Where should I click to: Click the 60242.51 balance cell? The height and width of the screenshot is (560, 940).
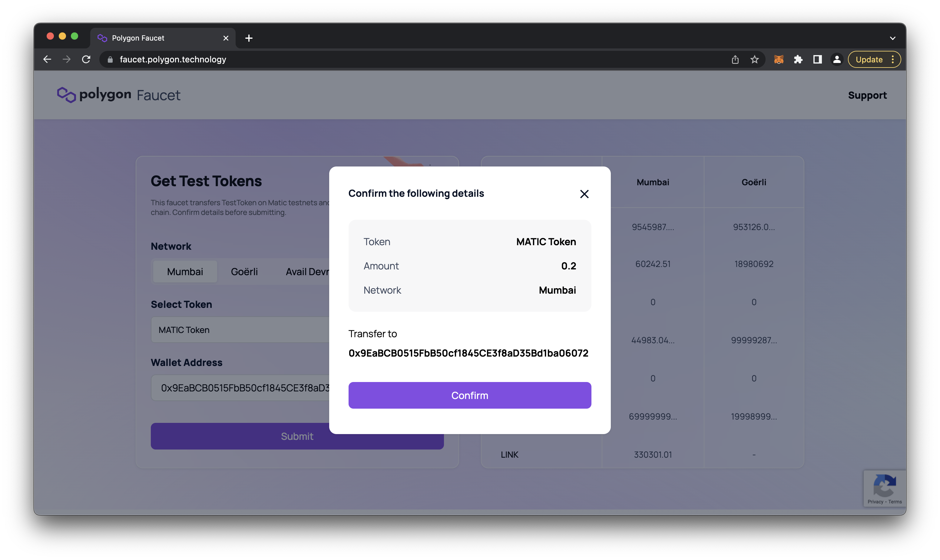point(653,264)
